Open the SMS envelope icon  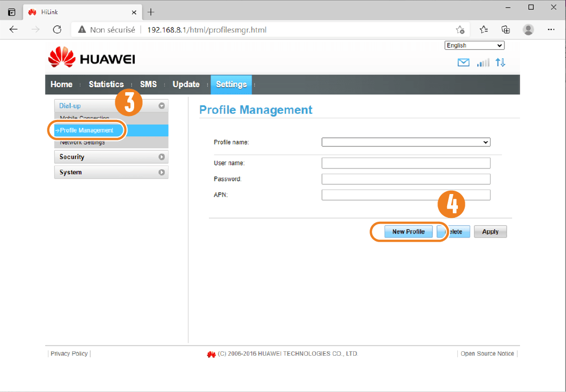pos(464,62)
